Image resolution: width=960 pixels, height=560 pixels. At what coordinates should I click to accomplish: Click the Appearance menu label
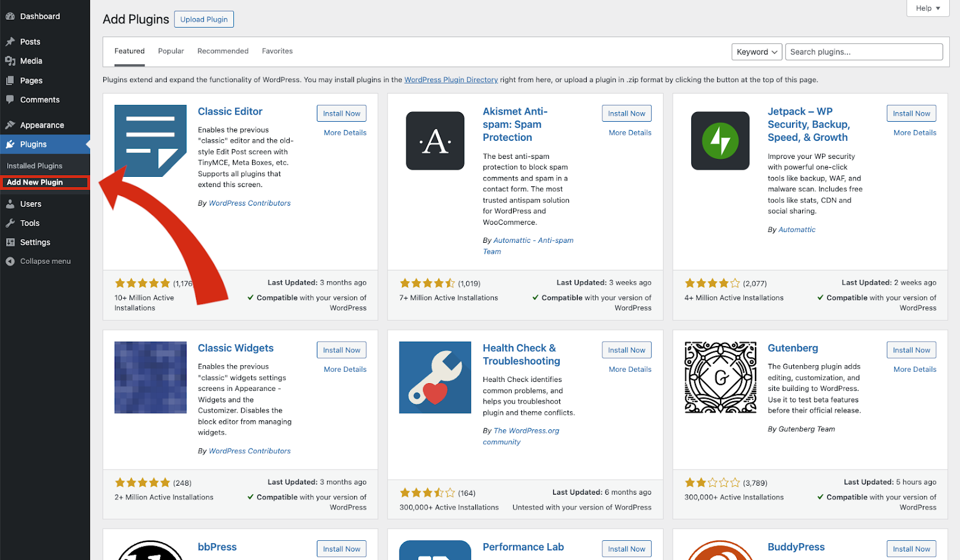point(42,125)
